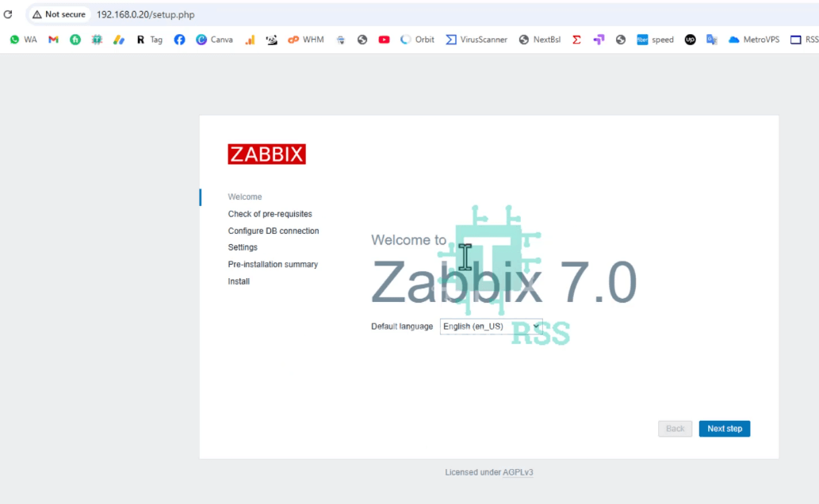Select the Install setup step
This screenshot has height=504, width=819.
[x=239, y=281]
